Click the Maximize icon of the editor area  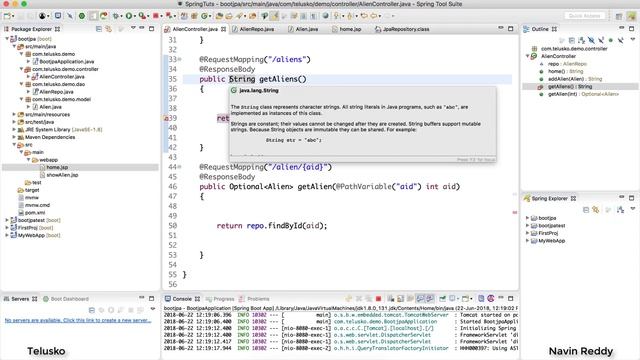click(510, 29)
